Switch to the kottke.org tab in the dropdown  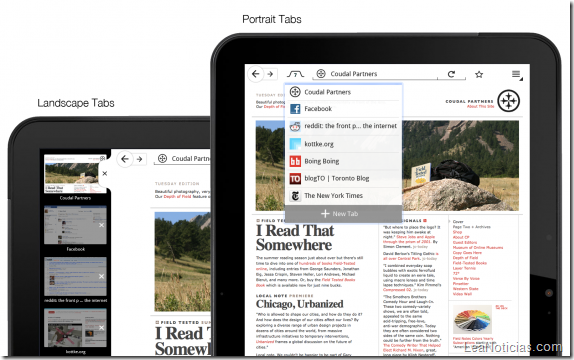tap(343, 144)
